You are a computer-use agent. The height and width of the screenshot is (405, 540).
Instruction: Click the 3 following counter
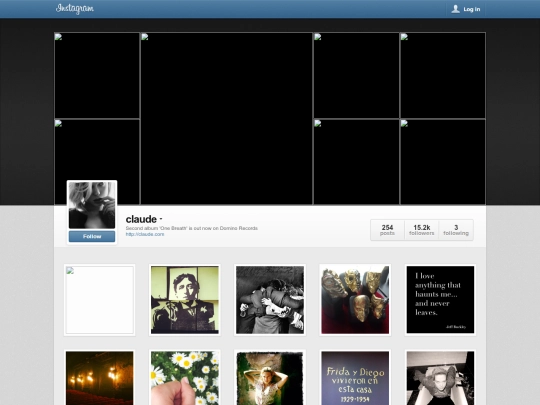(456, 230)
